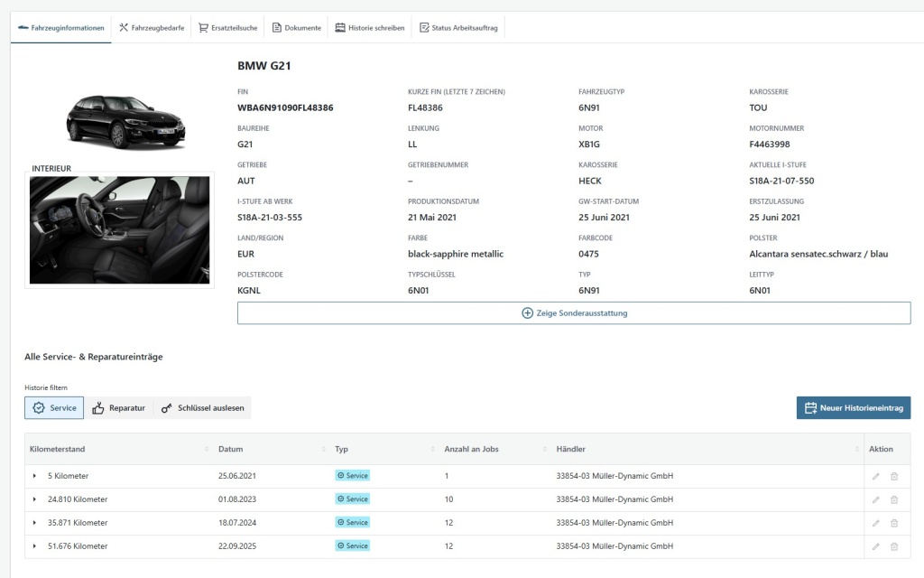Toggle the Reparatur history filter
Image resolution: width=924 pixels, height=578 pixels.
click(118, 408)
